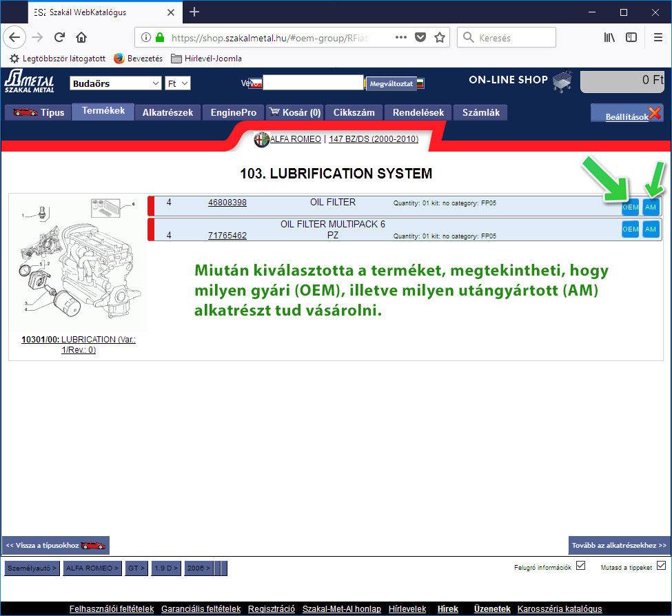Open the Firefox library panel
The height and width of the screenshot is (616, 672).
tap(609, 37)
